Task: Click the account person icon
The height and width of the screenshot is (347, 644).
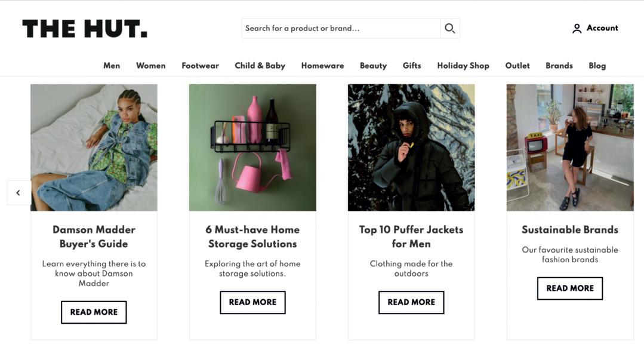Action: click(577, 29)
